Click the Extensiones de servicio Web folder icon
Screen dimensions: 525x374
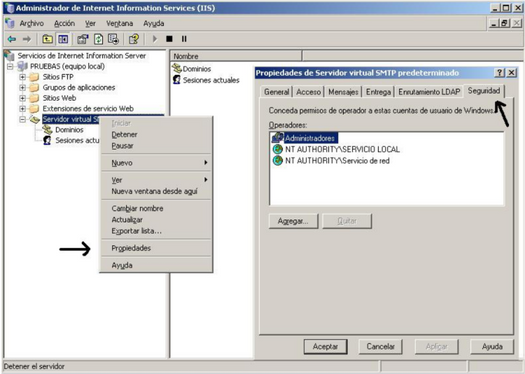pyautogui.click(x=34, y=109)
